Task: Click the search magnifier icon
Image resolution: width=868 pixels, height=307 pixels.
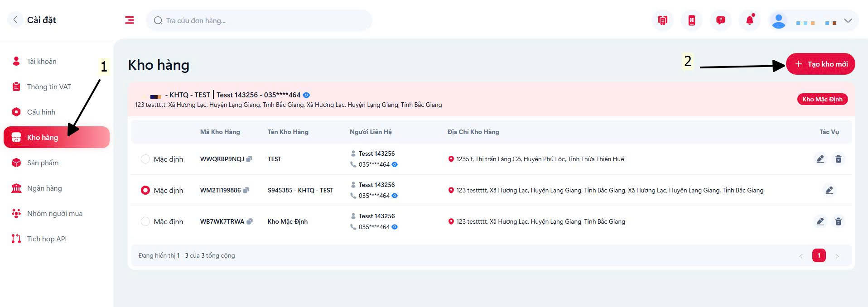Action: pos(158,20)
